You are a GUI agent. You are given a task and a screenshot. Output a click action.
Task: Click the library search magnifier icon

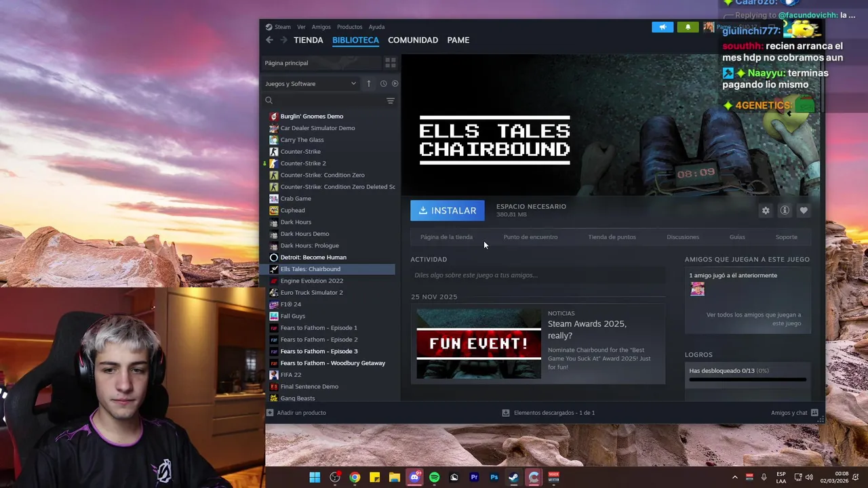click(x=269, y=100)
